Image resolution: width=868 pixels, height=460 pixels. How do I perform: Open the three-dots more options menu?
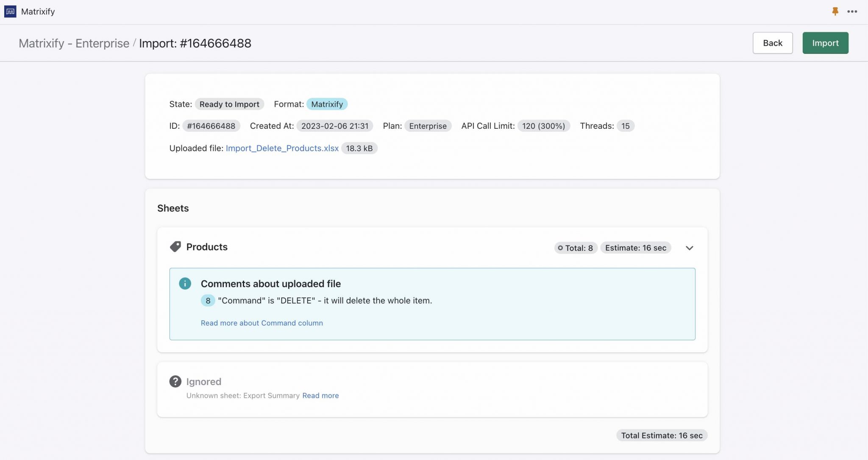point(852,11)
